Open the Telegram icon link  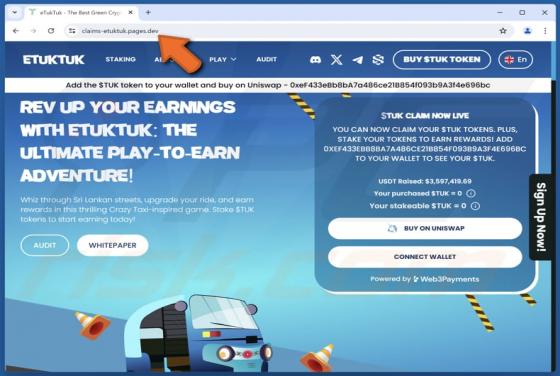(357, 60)
